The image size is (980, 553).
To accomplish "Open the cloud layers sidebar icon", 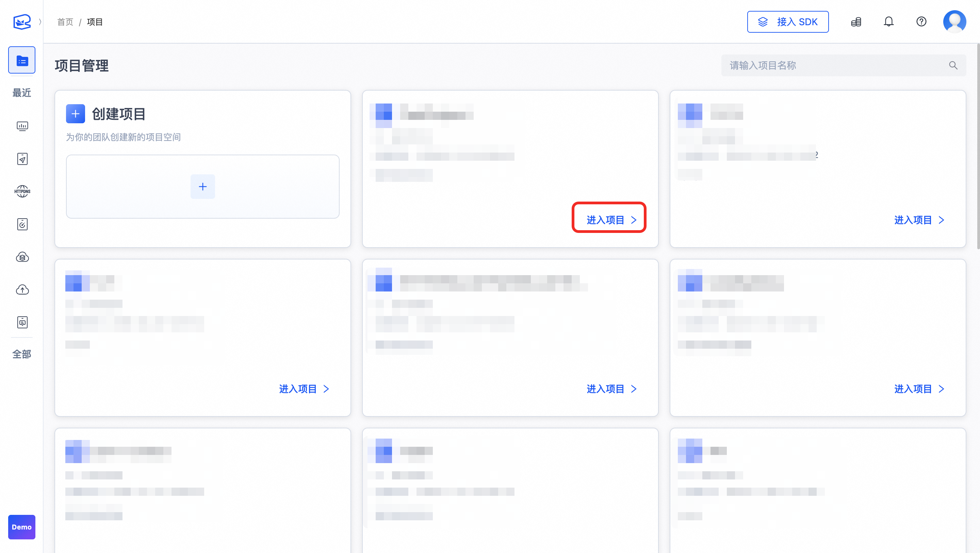I will [22, 257].
